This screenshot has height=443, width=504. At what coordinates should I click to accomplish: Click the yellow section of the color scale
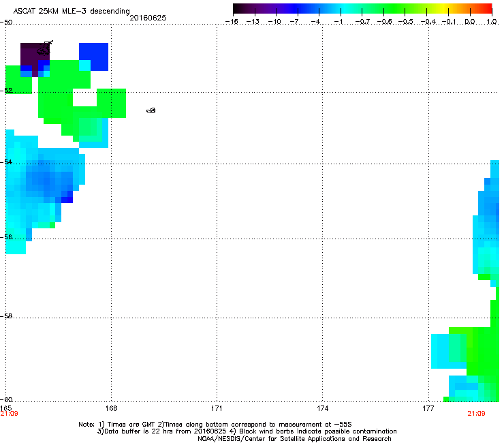[445, 8]
